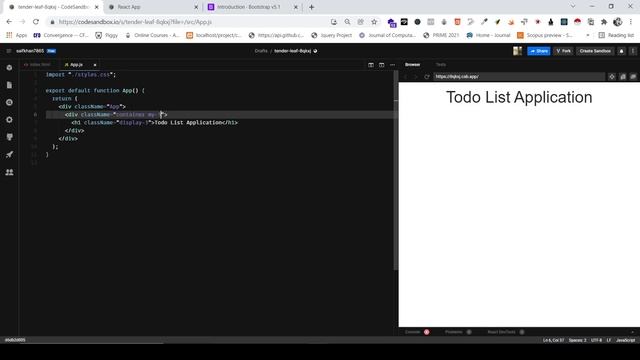Expand bookmarks bar overflow arrow
Image resolution: width=640 pixels, height=360 pixels.
[587, 36]
